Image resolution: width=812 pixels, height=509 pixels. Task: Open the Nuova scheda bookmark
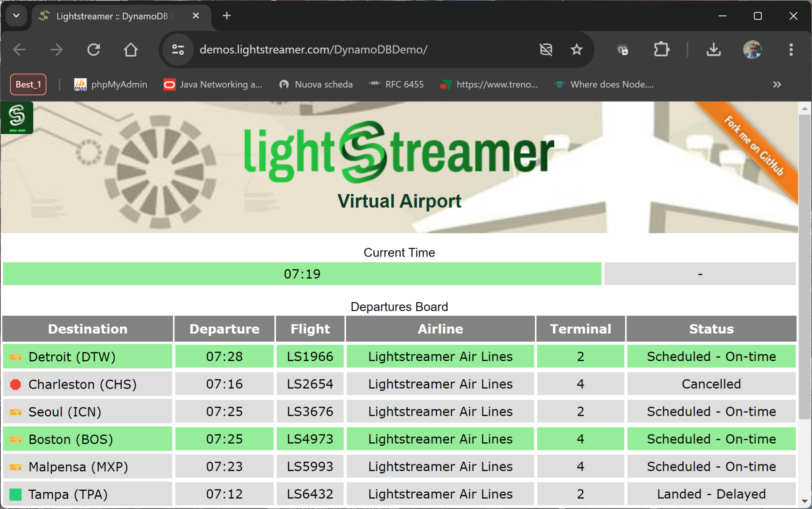coord(316,85)
